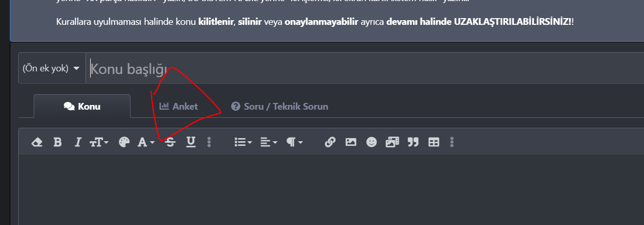This screenshot has height=225, width=644.
Task: Insert a table
Action: (434, 142)
